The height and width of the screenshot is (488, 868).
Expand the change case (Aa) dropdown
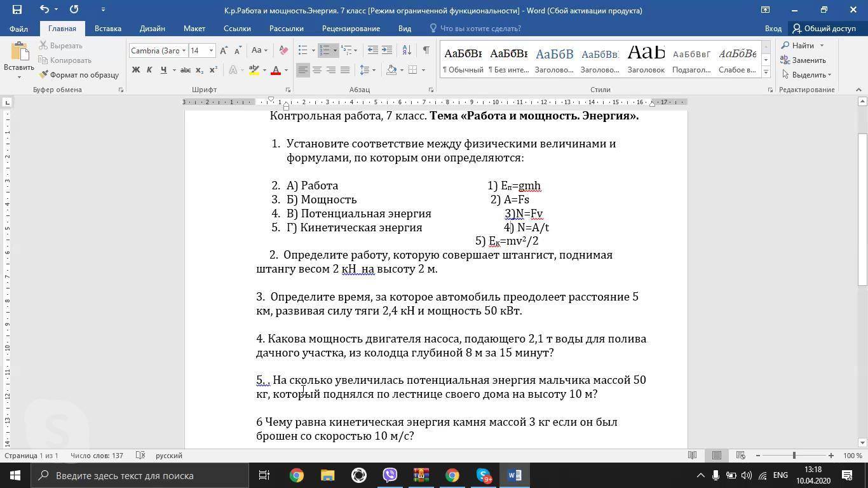pos(266,50)
